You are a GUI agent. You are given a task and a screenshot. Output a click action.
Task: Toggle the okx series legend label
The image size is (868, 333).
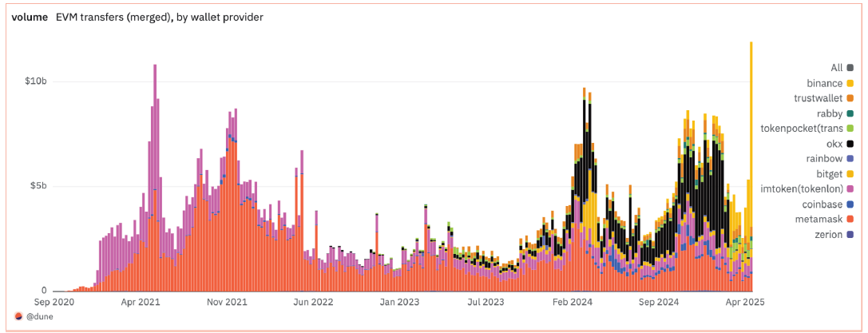(x=835, y=144)
